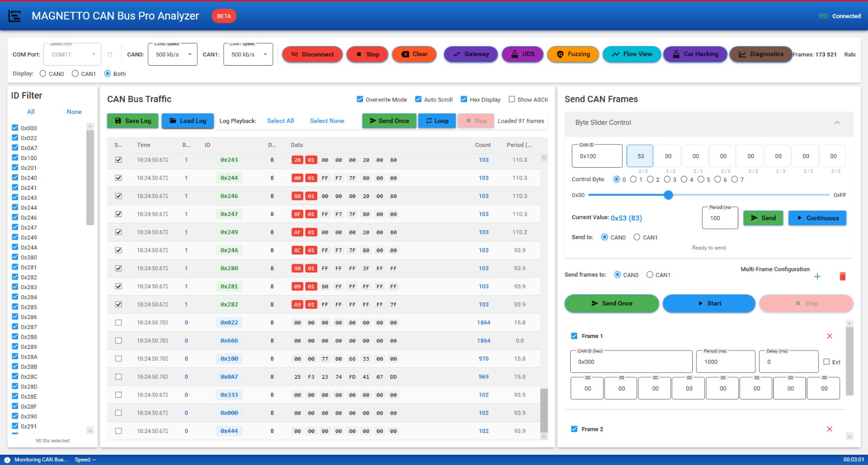The image size is (868, 465).
Task: Click the byte value slider handle
Action: [x=668, y=195]
